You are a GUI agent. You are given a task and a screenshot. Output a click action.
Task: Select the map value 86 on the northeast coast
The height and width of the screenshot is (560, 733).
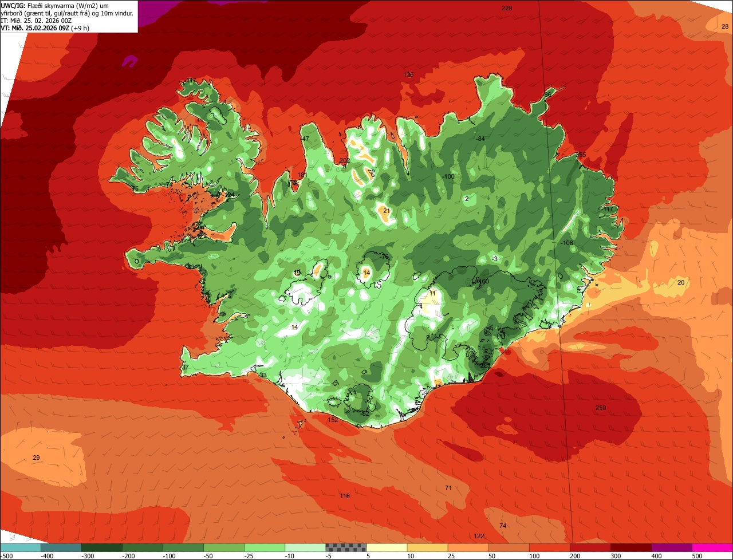548,94
